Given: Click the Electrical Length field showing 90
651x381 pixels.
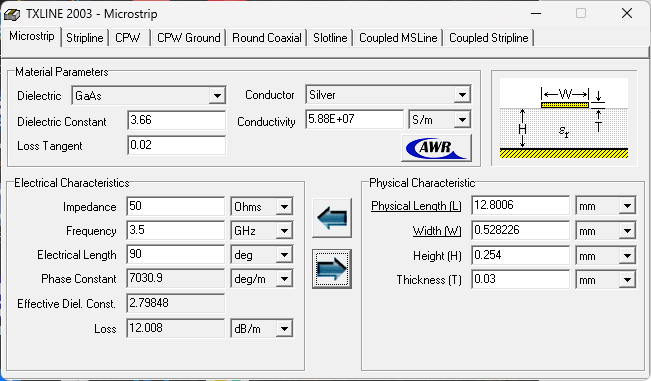Looking at the screenshot, I should click(175, 254).
